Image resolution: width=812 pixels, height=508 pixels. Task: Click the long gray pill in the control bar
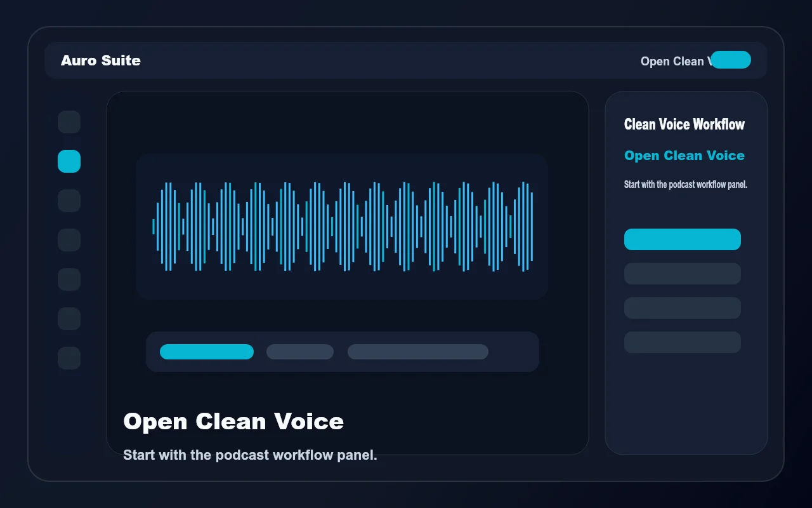418,352
